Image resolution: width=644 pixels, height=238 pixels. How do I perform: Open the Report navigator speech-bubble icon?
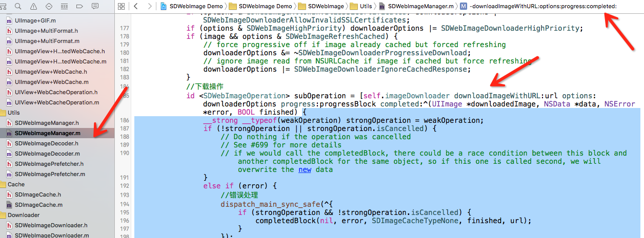95,6
